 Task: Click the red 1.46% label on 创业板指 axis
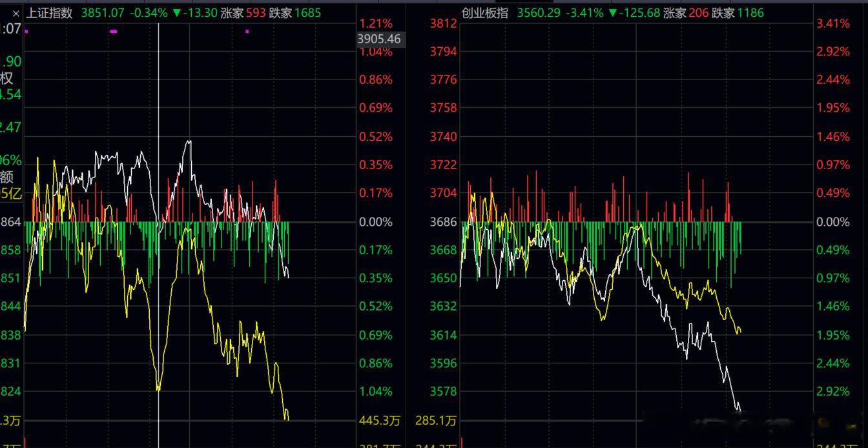click(x=833, y=136)
